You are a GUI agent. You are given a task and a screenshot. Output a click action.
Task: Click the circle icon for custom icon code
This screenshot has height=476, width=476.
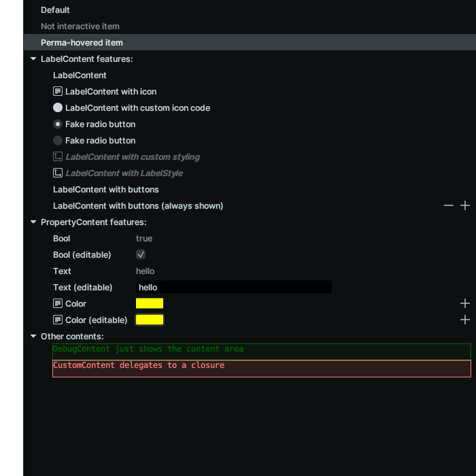pyautogui.click(x=58, y=108)
